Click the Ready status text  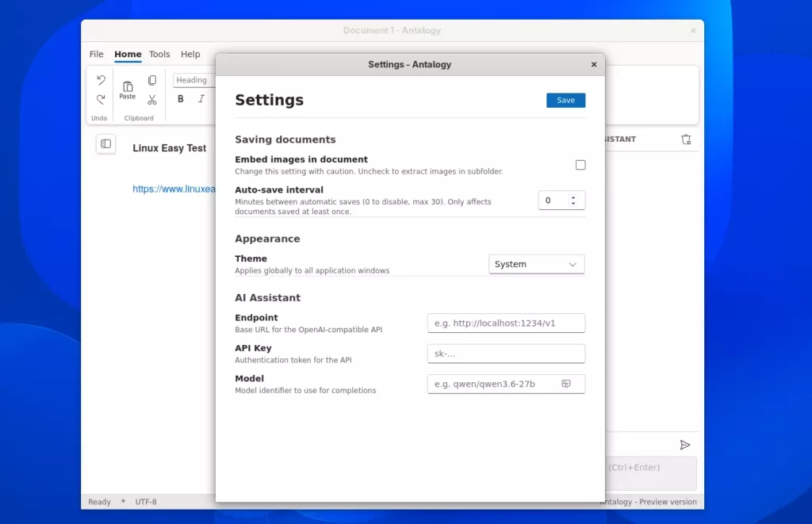pyautogui.click(x=99, y=502)
